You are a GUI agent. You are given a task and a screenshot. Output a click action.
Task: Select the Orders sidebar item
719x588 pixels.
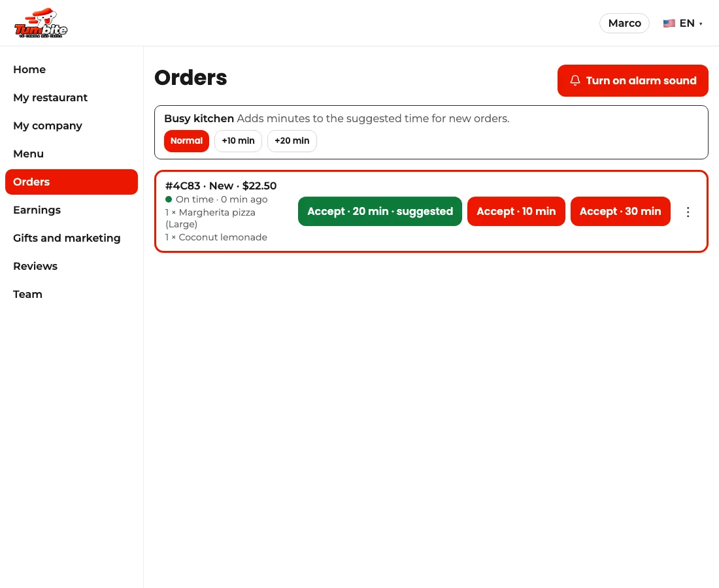[x=71, y=182]
